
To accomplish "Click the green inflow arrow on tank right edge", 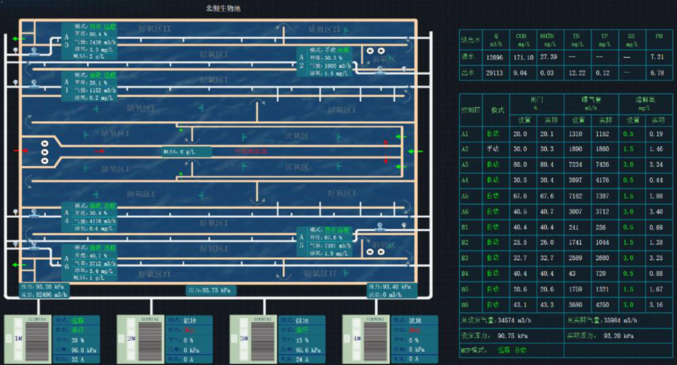I will click(415, 152).
